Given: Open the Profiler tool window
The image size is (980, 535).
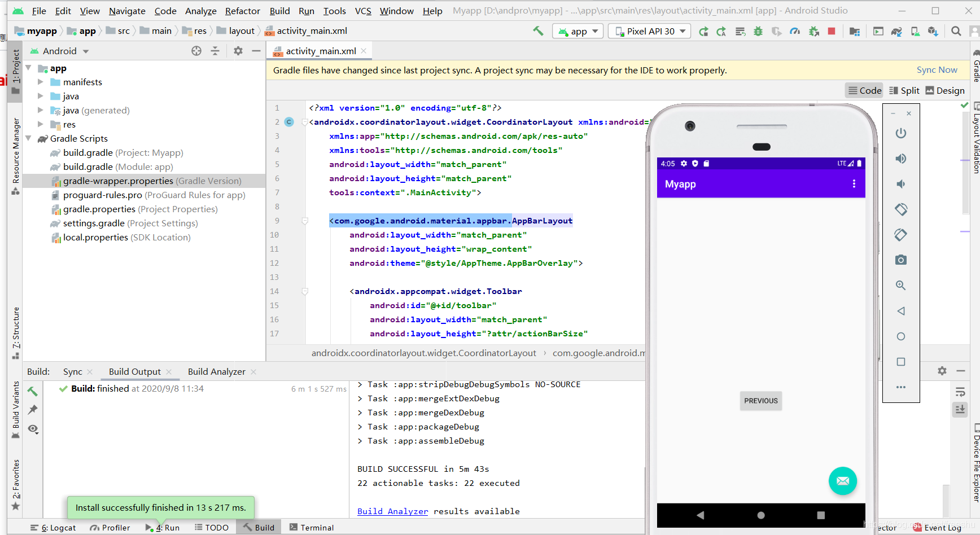Looking at the screenshot, I should click(x=110, y=528).
